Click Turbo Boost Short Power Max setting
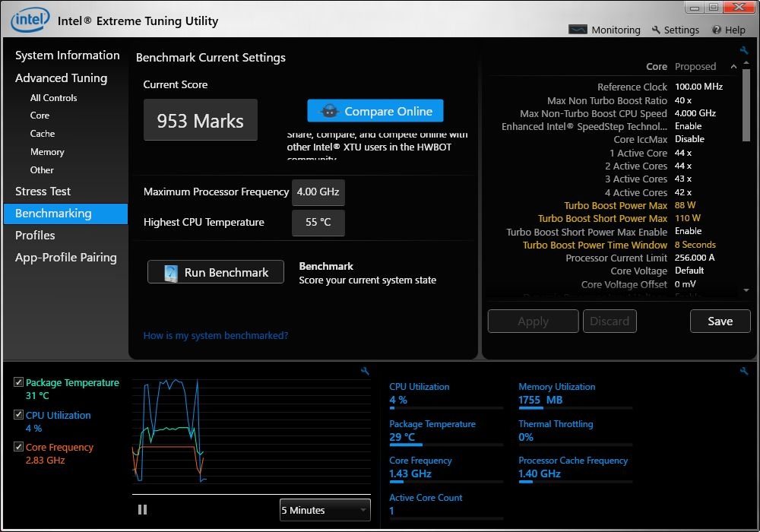 click(x=603, y=219)
